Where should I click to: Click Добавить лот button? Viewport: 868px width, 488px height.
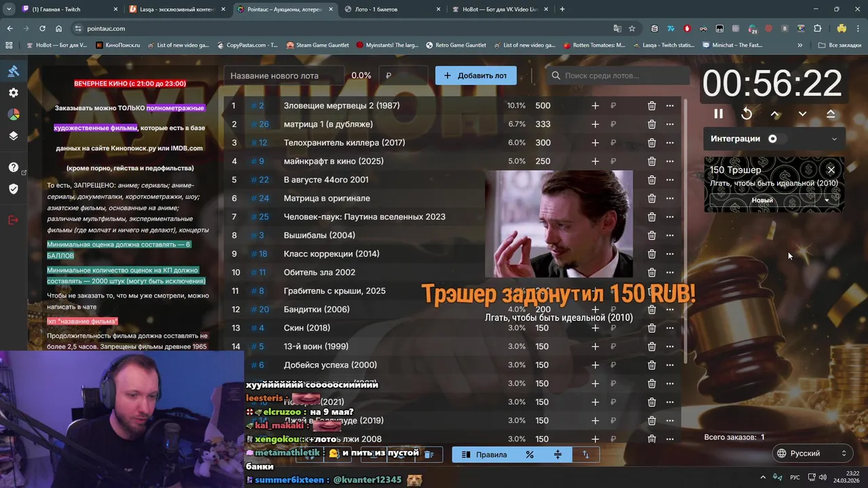pyautogui.click(x=476, y=75)
